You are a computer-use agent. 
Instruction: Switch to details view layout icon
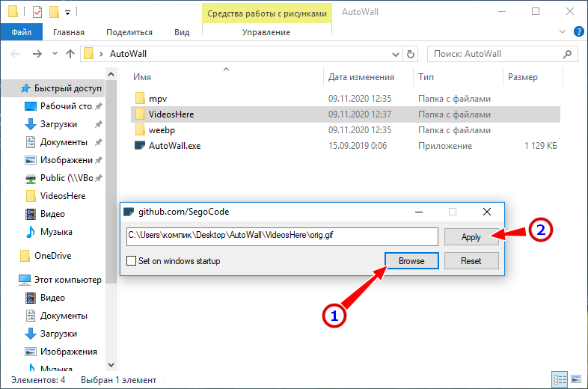560,379
